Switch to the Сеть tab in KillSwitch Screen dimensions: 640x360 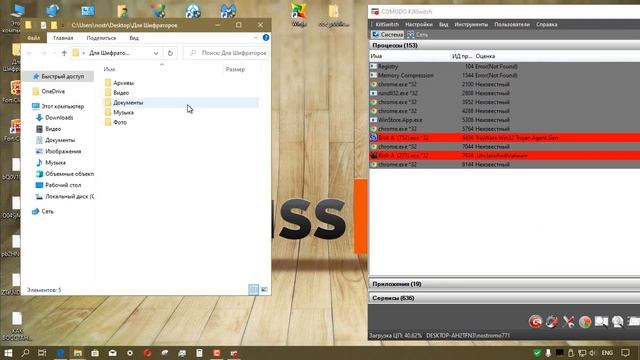point(417,35)
